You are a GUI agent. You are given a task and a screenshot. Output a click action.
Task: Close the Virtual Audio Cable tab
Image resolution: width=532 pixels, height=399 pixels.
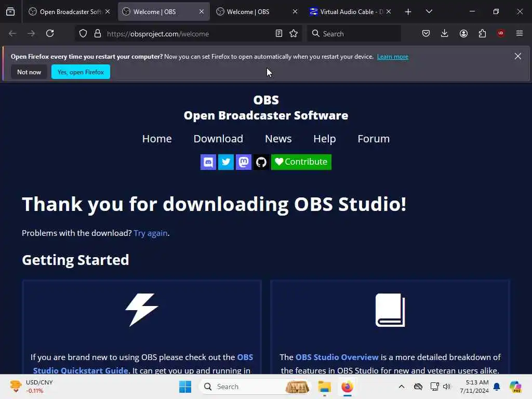pyautogui.click(x=389, y=11)
